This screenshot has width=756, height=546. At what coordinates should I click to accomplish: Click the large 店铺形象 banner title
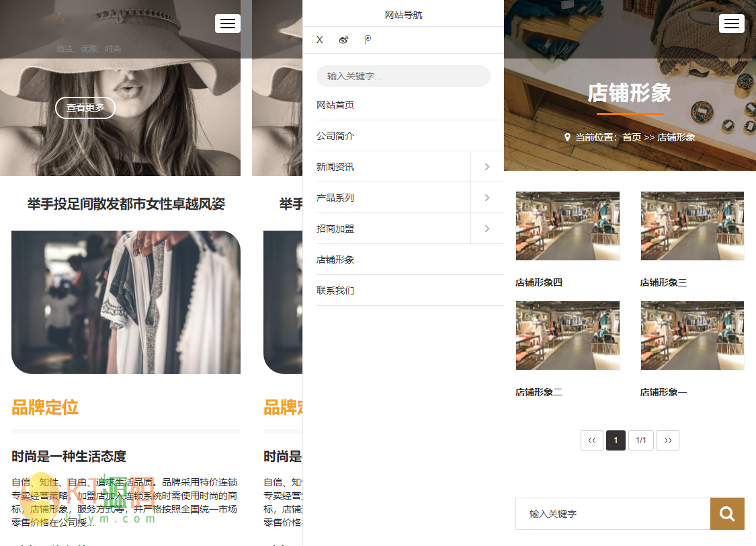[629, 92]
